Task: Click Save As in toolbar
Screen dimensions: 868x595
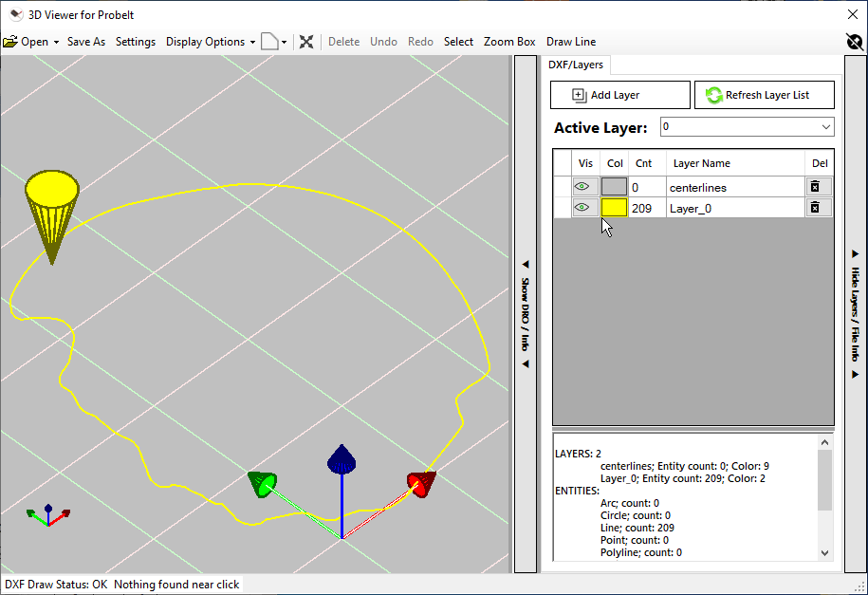Action: tap(85, 42)
